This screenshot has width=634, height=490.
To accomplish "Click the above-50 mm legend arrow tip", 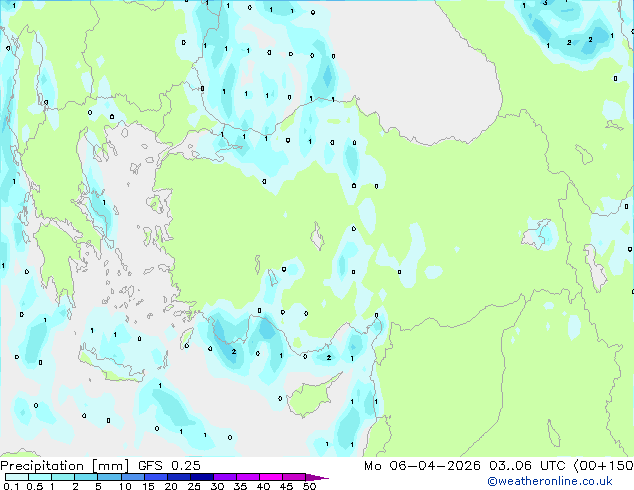I will click(317, 477).
